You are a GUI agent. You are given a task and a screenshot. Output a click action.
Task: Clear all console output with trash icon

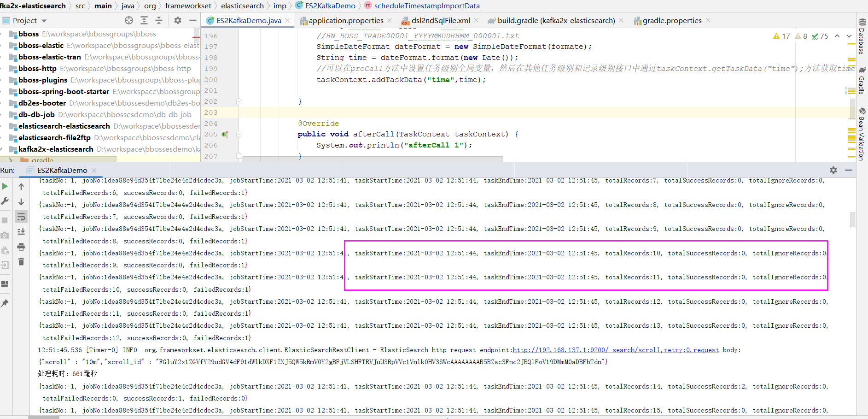pyautogui.click(x=21, y=262)
